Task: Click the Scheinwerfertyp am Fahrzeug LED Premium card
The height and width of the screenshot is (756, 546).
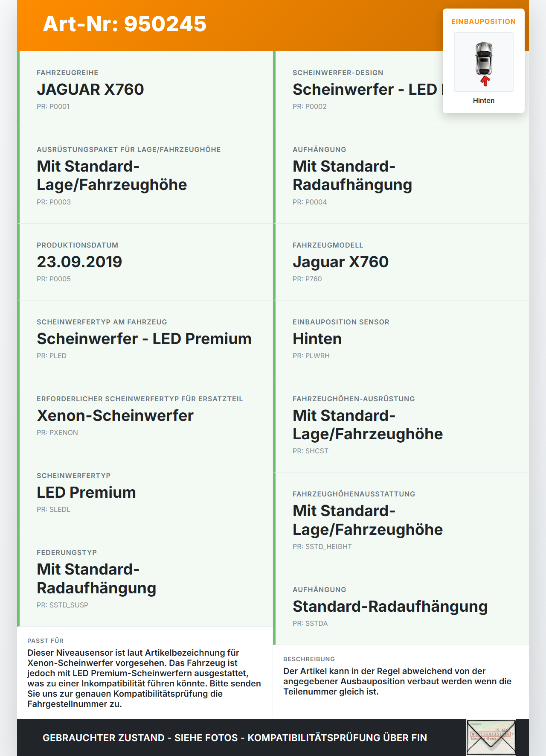Action: click(145, 339)
